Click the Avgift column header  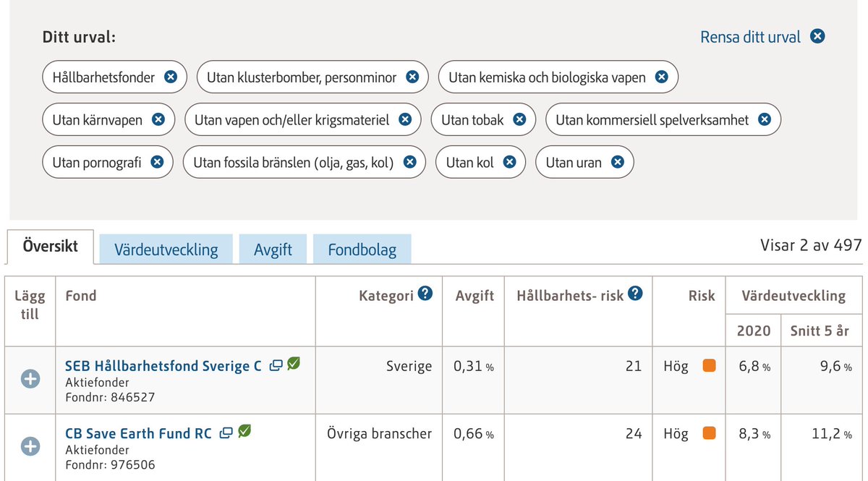click(x=475, y=295)
